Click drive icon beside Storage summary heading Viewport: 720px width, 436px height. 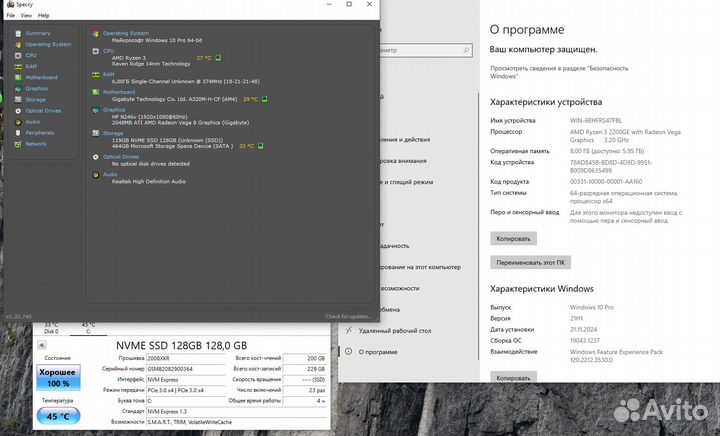pyautogui.click(x=96, y=133)
